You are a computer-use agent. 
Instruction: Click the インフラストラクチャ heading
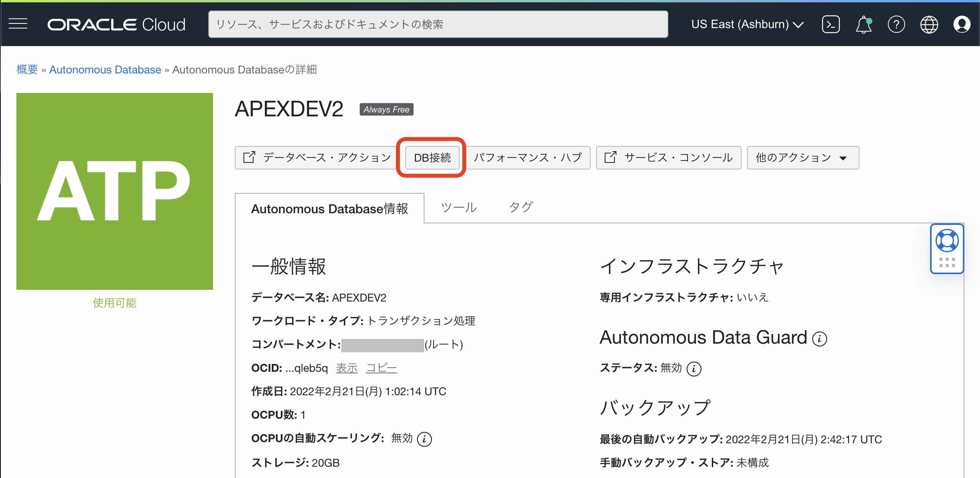tap(692, 267)
